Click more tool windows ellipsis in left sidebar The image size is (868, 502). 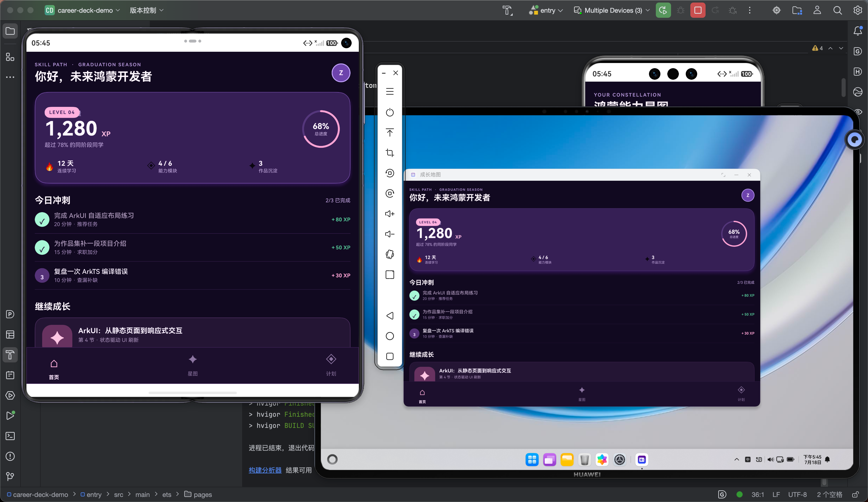pyautogui.click(x=10, y=77)
